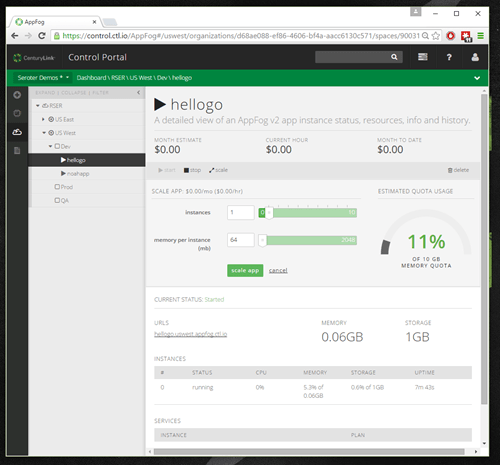The image size is (500, 465).
Task: Open the Chrome hamburger menu
Action: pyautogui.click(x=480, y=36)
